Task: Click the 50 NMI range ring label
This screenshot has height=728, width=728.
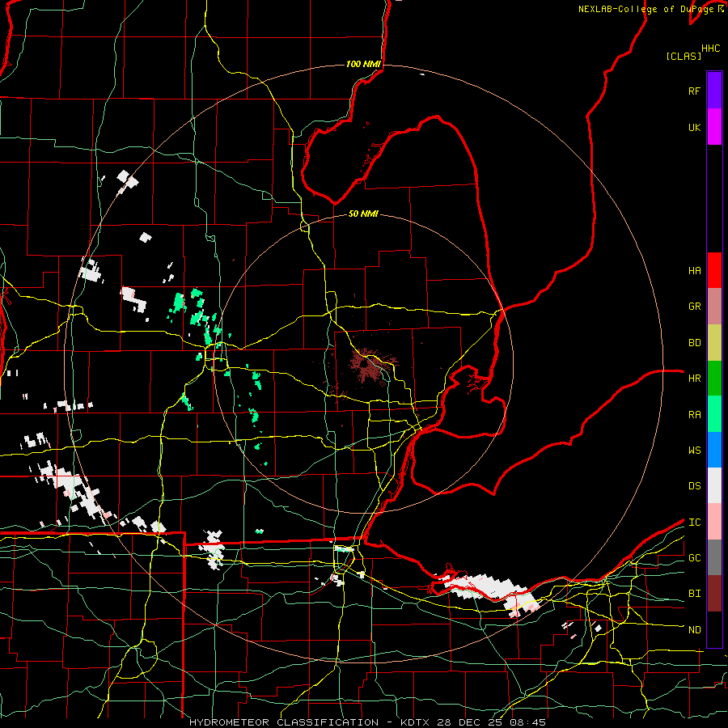Action: point(363,214)
